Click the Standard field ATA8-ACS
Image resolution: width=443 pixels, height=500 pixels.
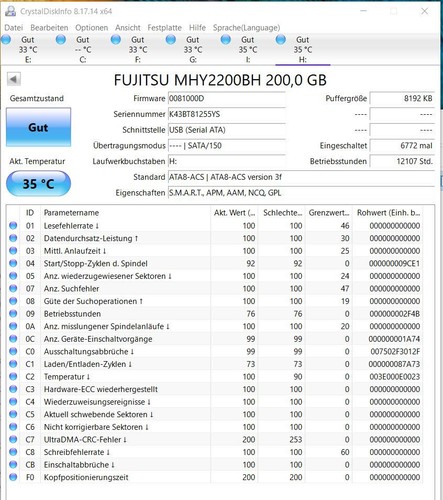coord(301,177)
